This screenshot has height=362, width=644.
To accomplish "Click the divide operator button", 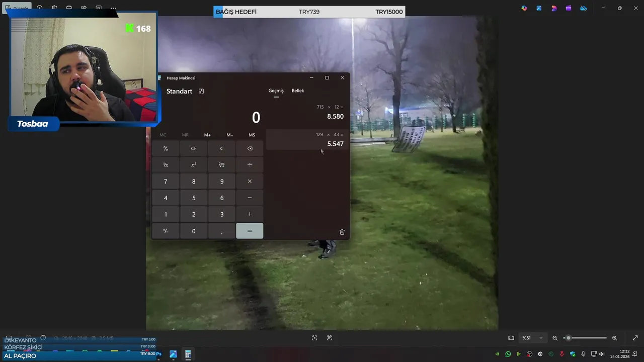I will 250,165.
